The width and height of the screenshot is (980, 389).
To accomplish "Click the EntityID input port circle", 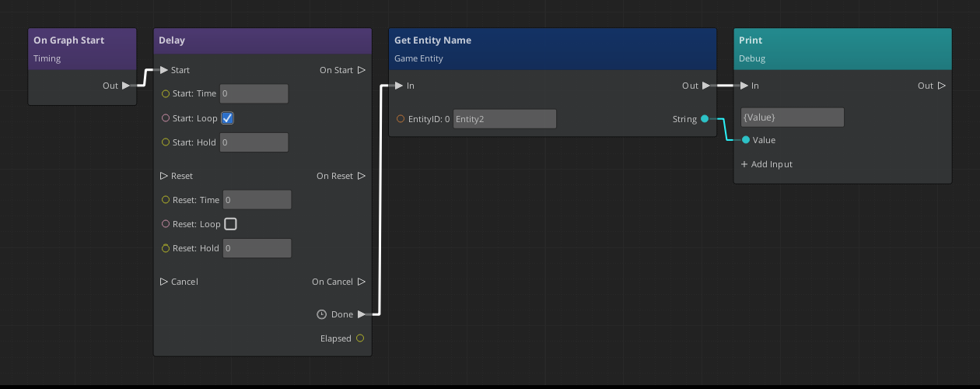I will point(401,119).
